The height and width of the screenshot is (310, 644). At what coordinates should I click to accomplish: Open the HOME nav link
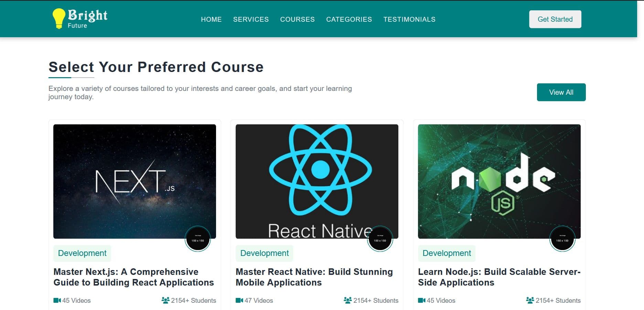pos(211,19)
